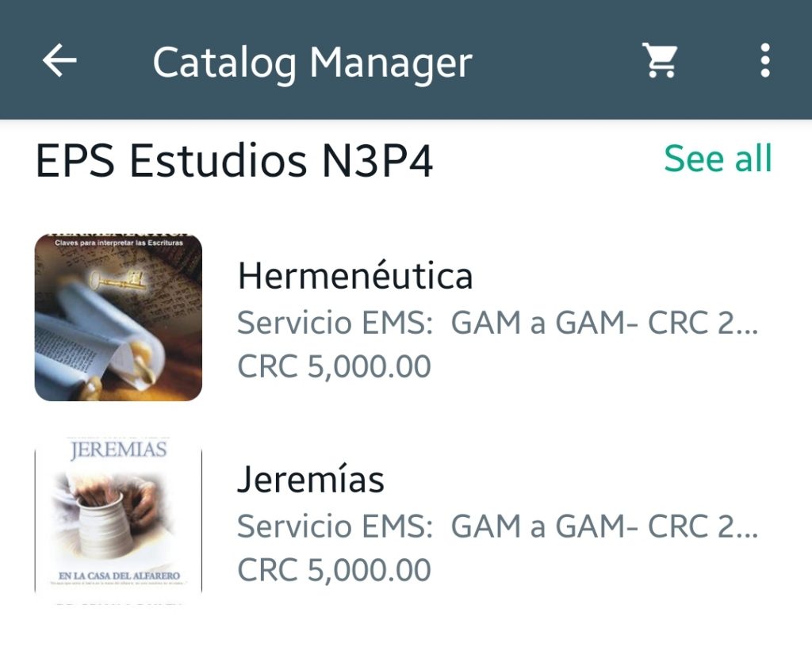Open the Hermenéutica cover thumbnail
812x647 pixels.
[118, 317]
